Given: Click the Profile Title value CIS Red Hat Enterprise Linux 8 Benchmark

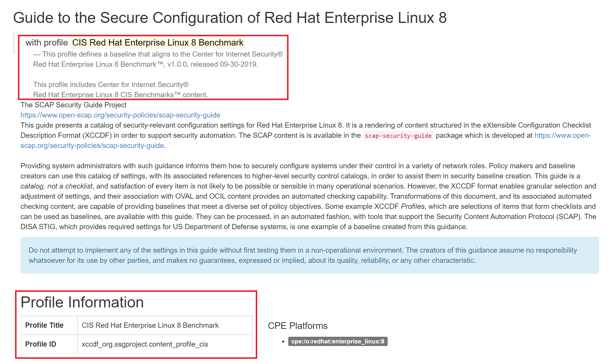Looking at the screenshot, I should click(150, 325).
